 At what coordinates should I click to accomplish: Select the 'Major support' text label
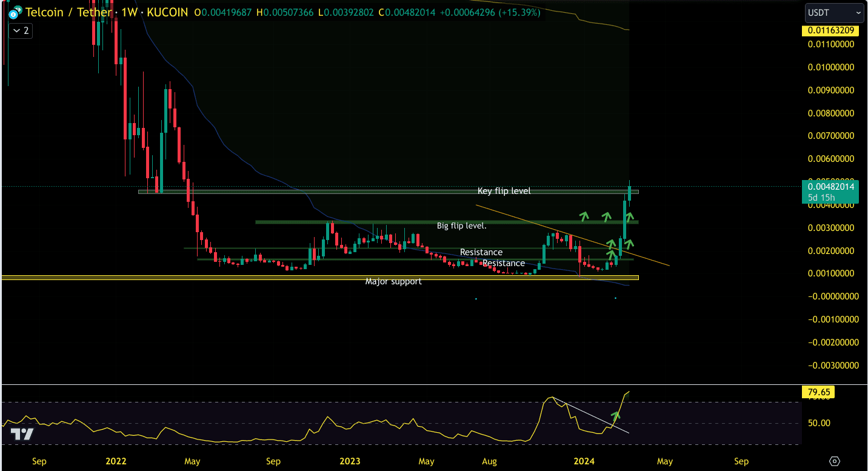[393, 281]
